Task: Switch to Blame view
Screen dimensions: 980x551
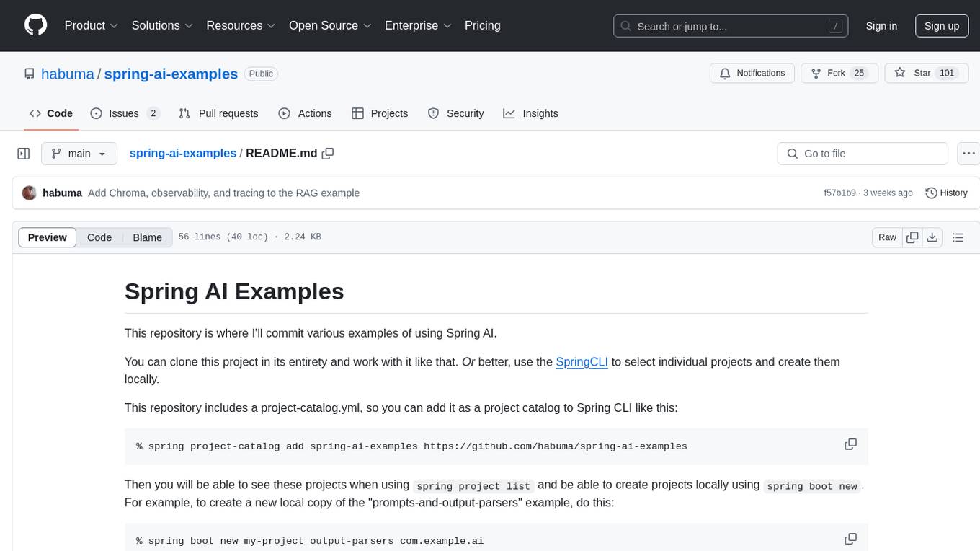Action: click(x=148, y=237)
